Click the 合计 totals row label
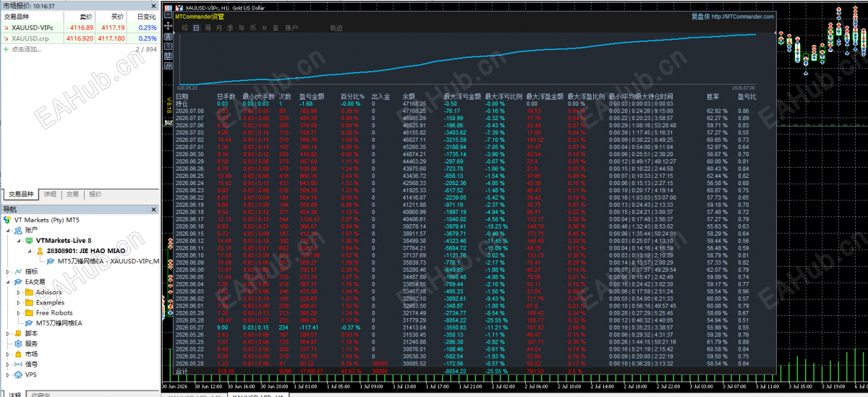 pos(182,371)
